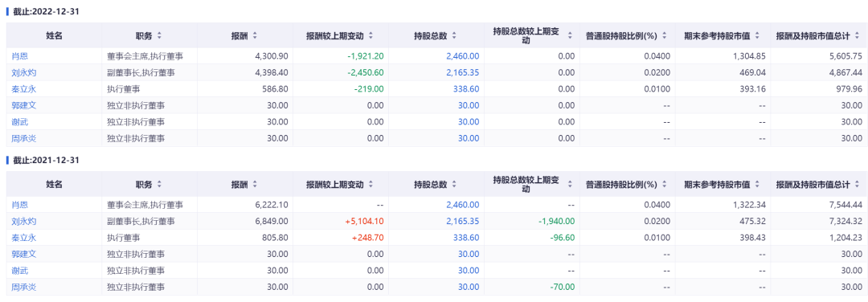Viewport: 868px width, 302px height.
Task: Select the 姓名 header in 2021 table
Action: click(55, 184)
